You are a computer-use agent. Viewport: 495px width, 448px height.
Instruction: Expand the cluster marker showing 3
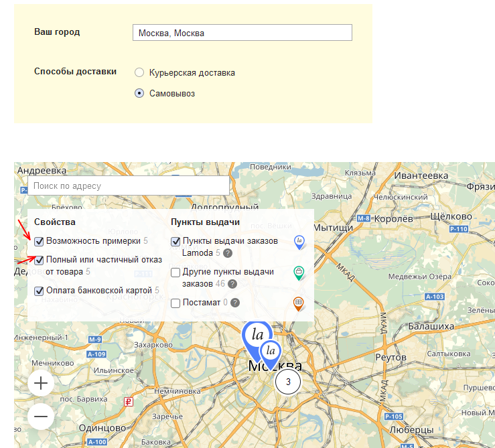(x=288, y=382)
